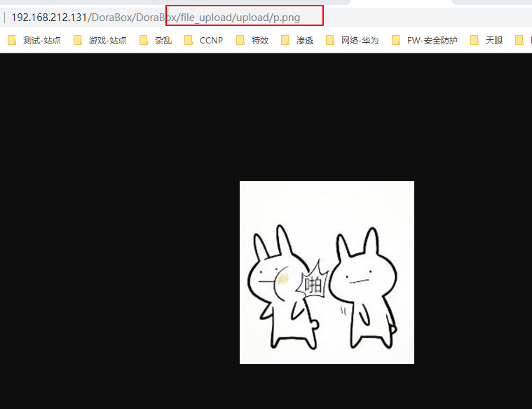Viewport: 532px width, 409px height.
Task: Click the folder icon beside 杂乱
Action: tap(144, 40)
